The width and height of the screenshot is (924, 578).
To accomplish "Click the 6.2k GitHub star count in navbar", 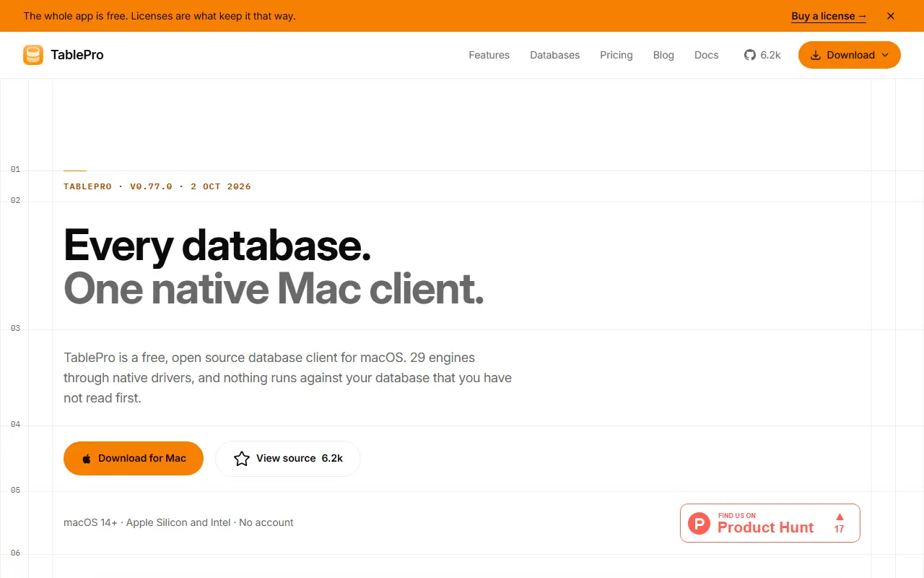I will point(770,55).
